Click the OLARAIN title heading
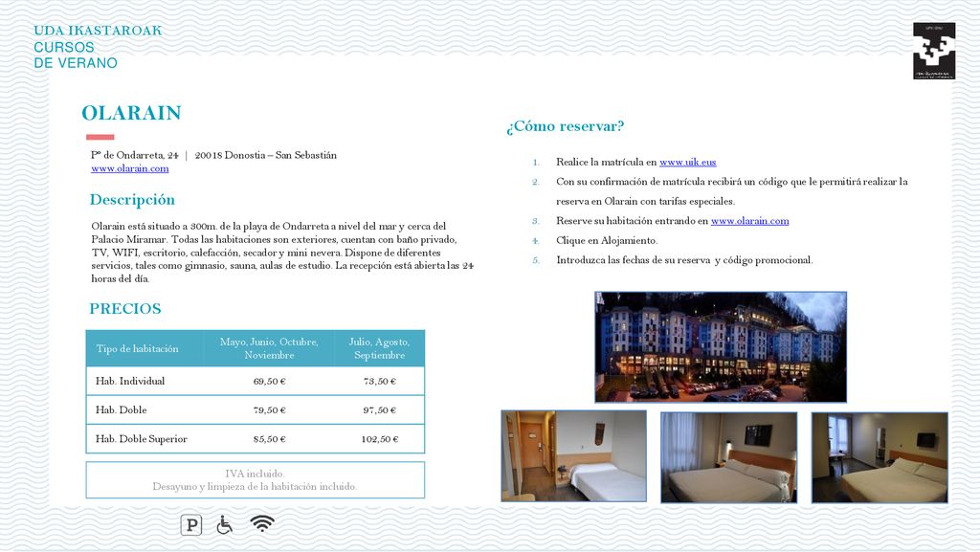 (131, 113)
